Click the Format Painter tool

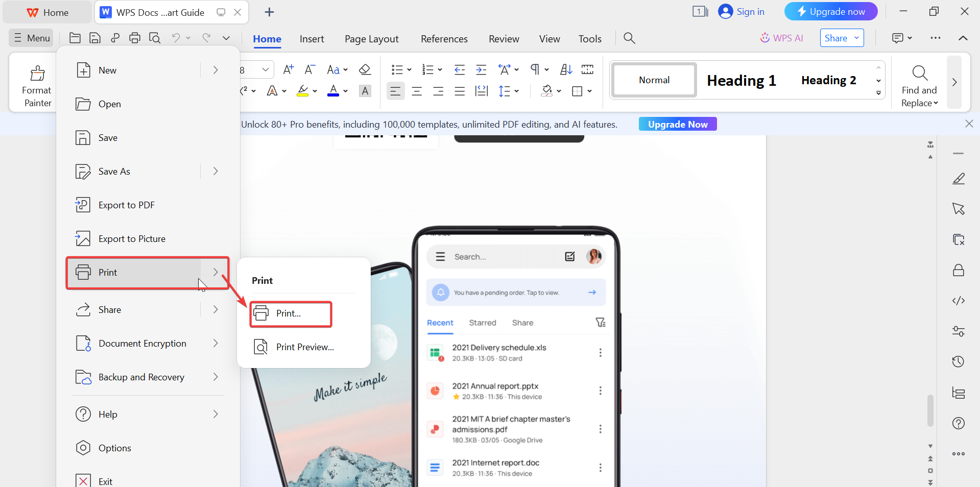pos(37,85)
